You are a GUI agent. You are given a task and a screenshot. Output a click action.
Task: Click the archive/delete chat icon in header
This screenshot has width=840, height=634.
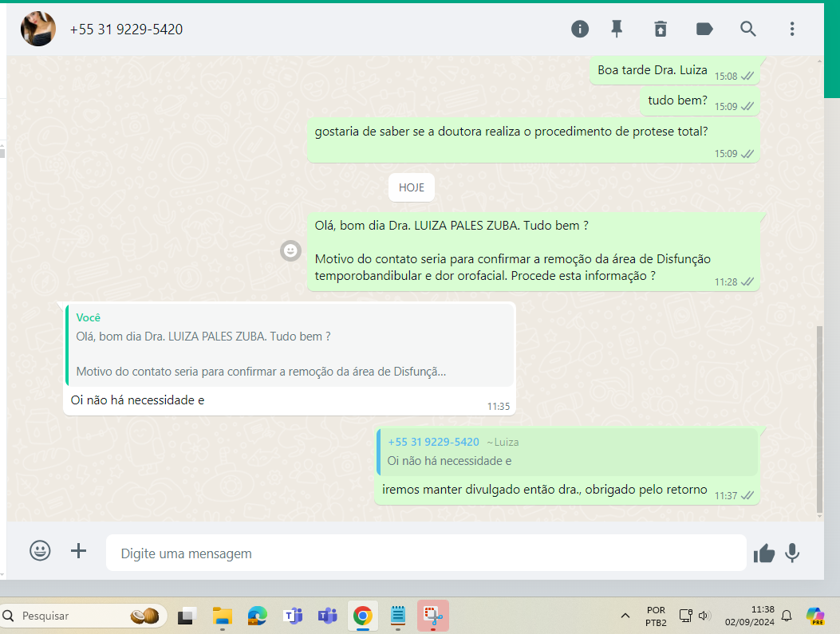click(661, 29)
